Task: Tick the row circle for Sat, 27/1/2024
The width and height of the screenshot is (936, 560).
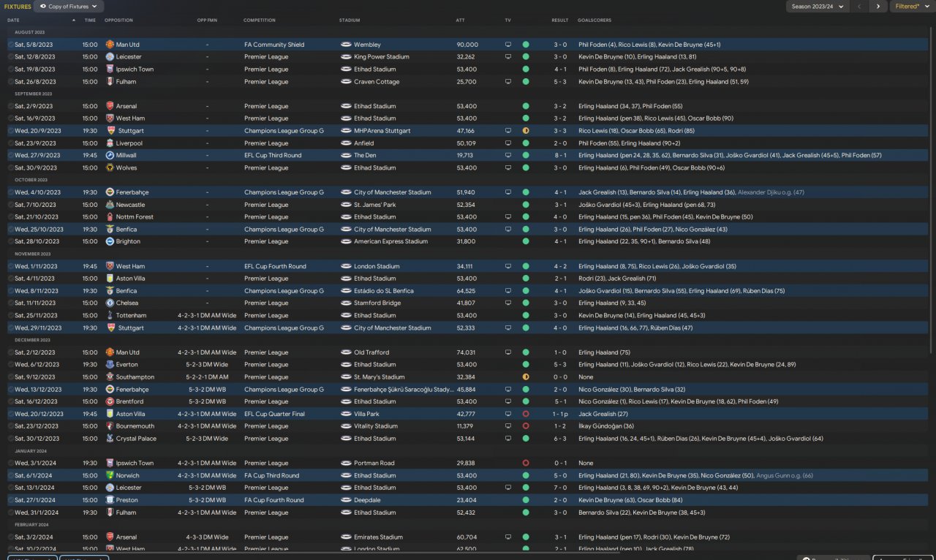Action: [x=10, y=500]
